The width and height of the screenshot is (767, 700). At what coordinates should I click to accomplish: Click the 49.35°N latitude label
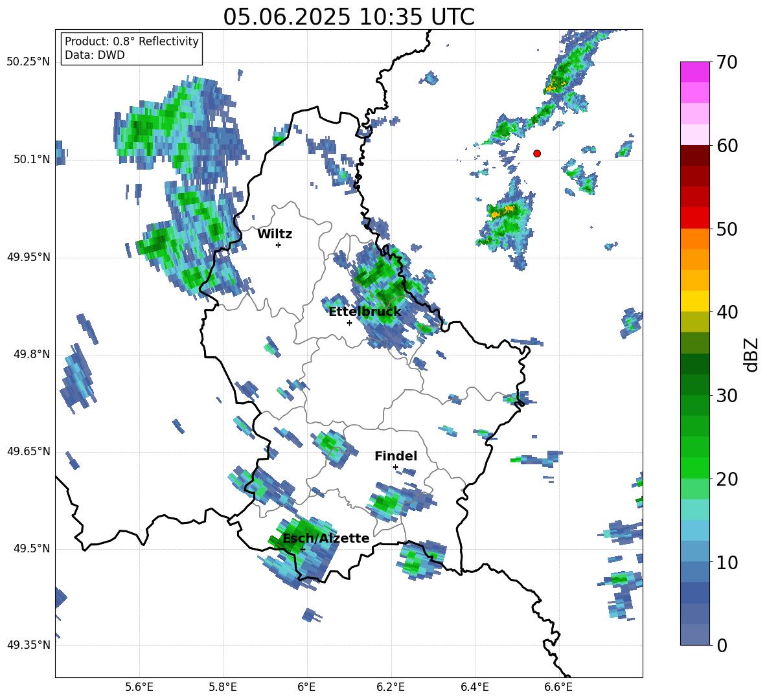(29, 645)
